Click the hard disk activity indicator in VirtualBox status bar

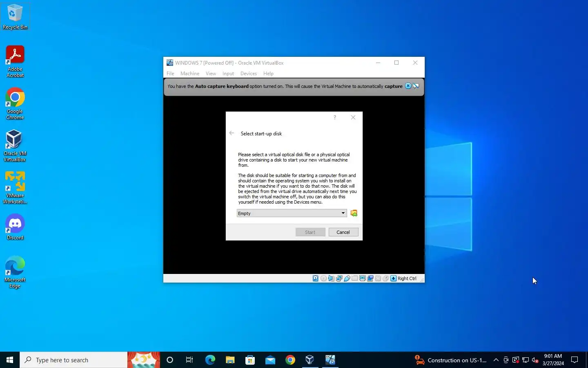[x=316, y=278]
